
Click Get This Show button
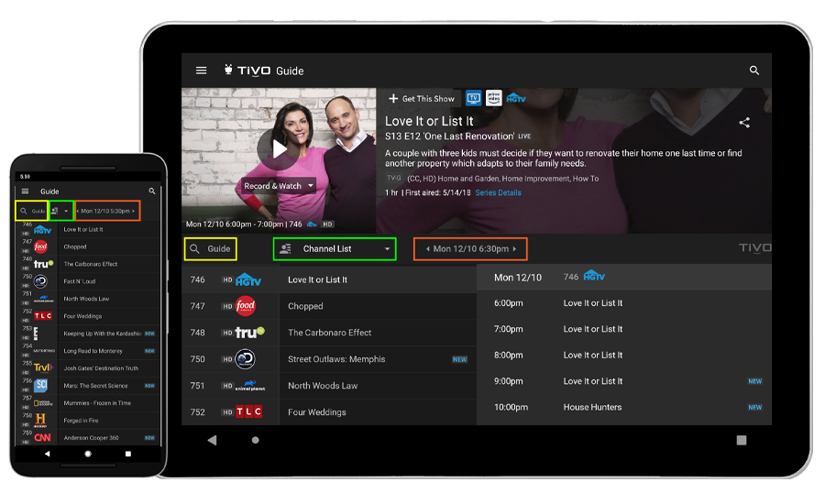pos(422,98)
